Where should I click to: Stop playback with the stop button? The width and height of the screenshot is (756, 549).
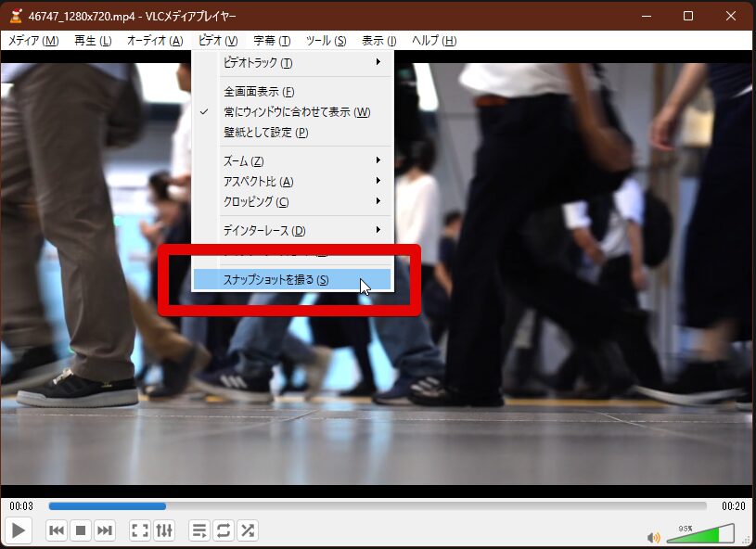point(81,530)
